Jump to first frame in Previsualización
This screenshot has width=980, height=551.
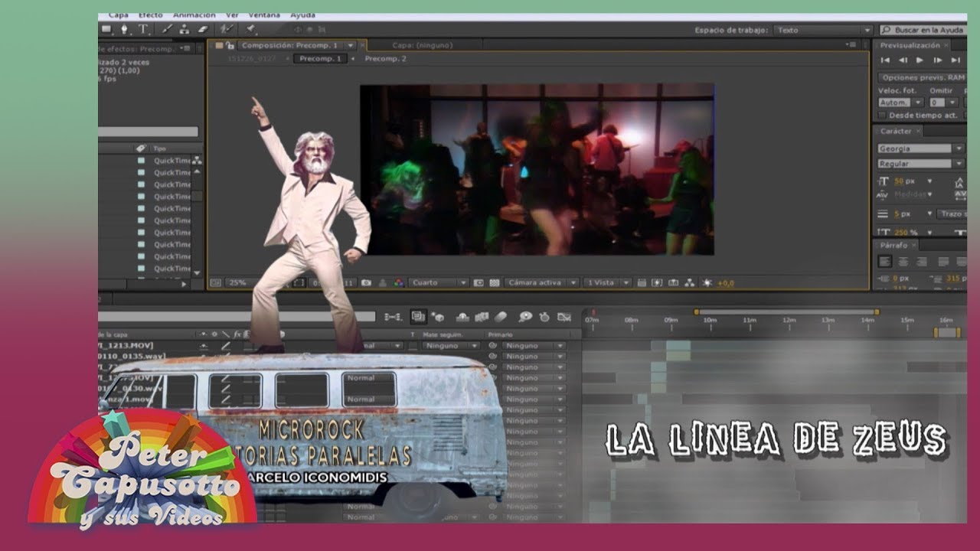885,60
